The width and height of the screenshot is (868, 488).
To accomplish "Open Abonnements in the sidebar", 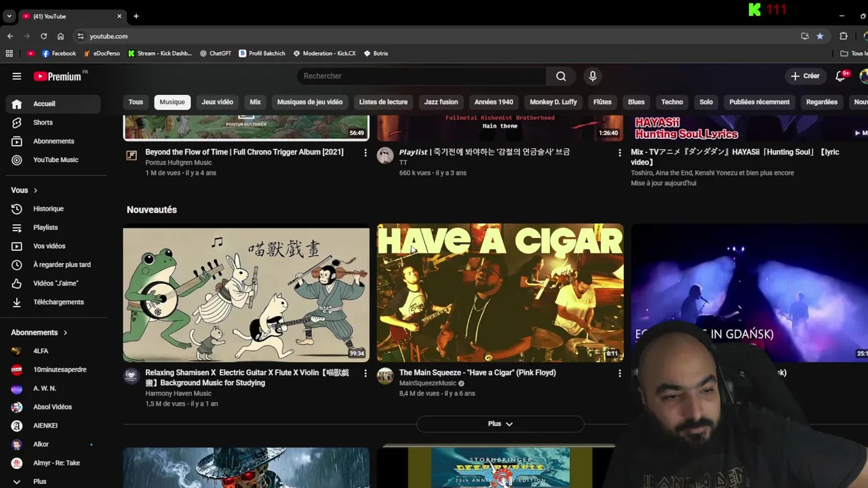I will (53, 141).
